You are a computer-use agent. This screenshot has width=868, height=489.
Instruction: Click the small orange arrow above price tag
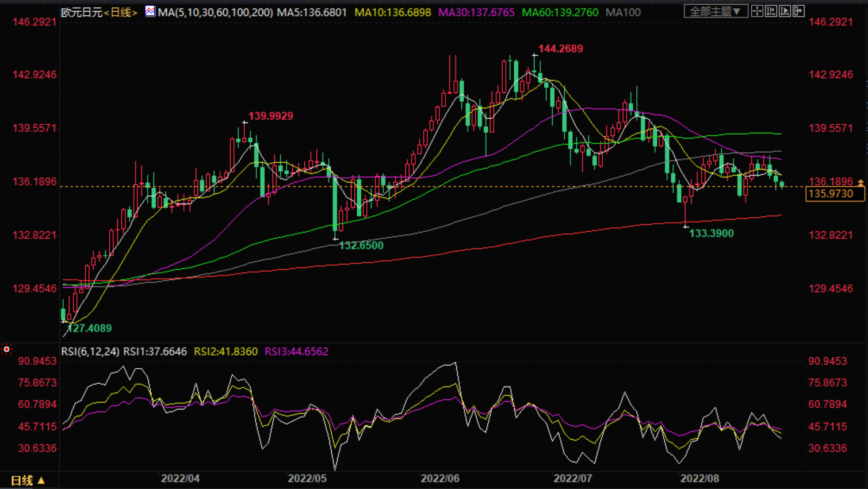coord(861,182)
